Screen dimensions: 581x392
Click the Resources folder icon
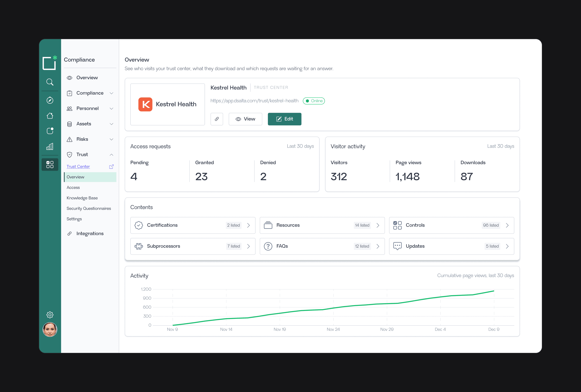click(268, 225)
